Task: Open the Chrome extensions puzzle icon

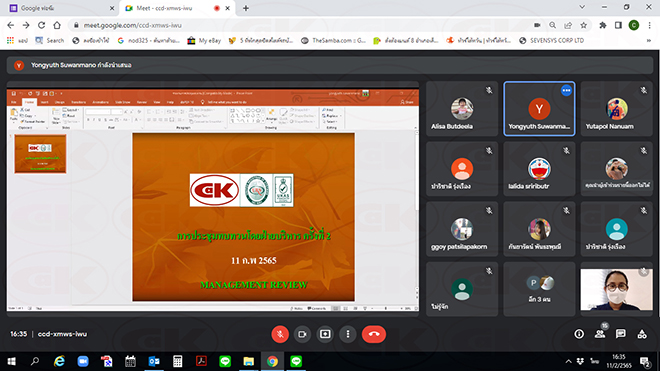Action: tap(603, 25)
